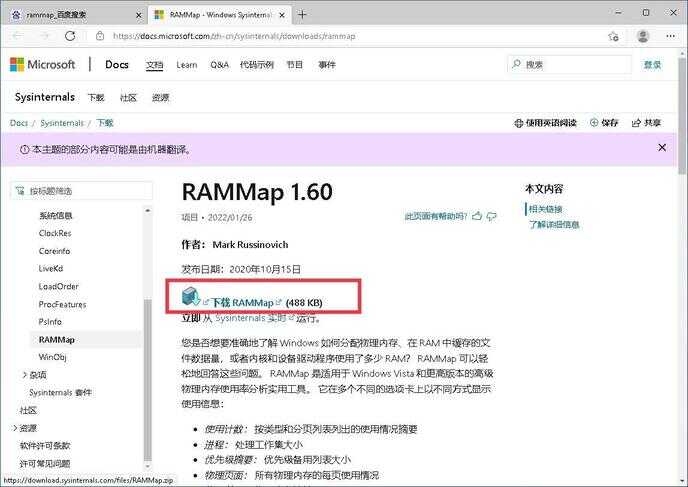688x487 pixels.
Task: Select ProcFeatures in the sidebar tree
Action: pyautogui.click(x=62, y=304)
